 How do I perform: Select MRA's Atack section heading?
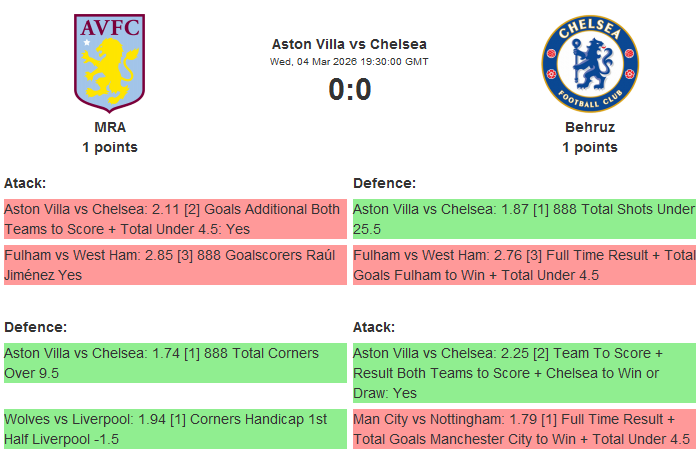25,183
